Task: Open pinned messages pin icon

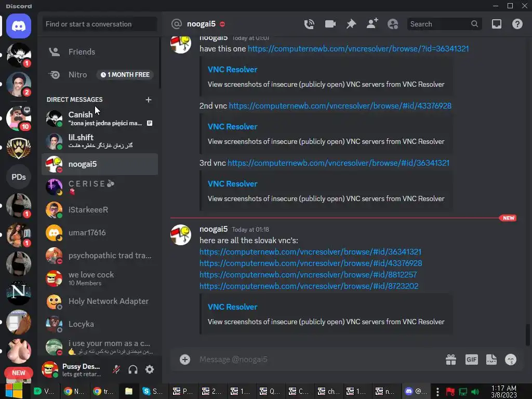Action: click(351, 24)
